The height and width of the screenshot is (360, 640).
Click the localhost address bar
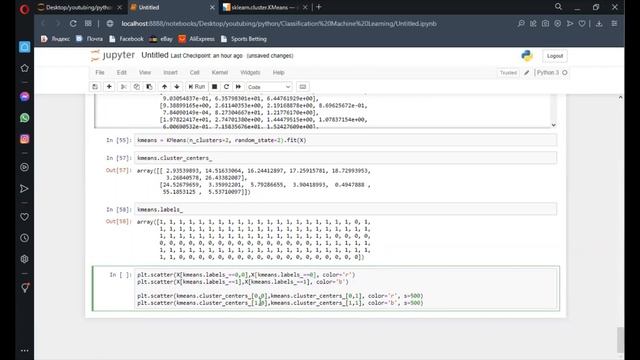[279, 24]
